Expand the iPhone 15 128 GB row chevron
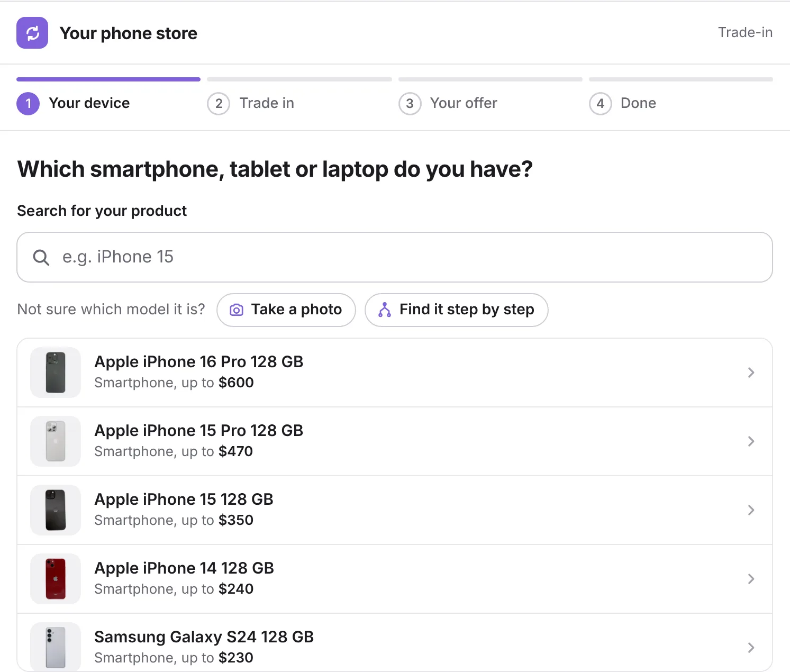 (751, 510)
